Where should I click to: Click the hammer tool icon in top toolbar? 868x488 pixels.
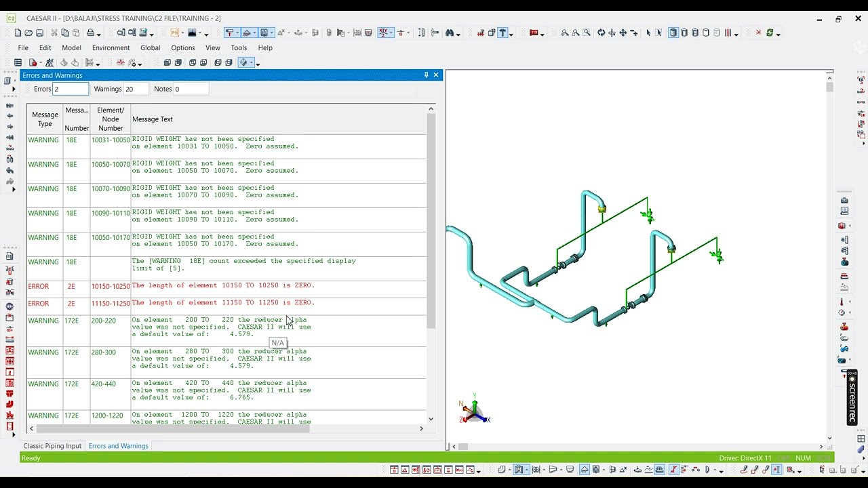click(502, 33)
